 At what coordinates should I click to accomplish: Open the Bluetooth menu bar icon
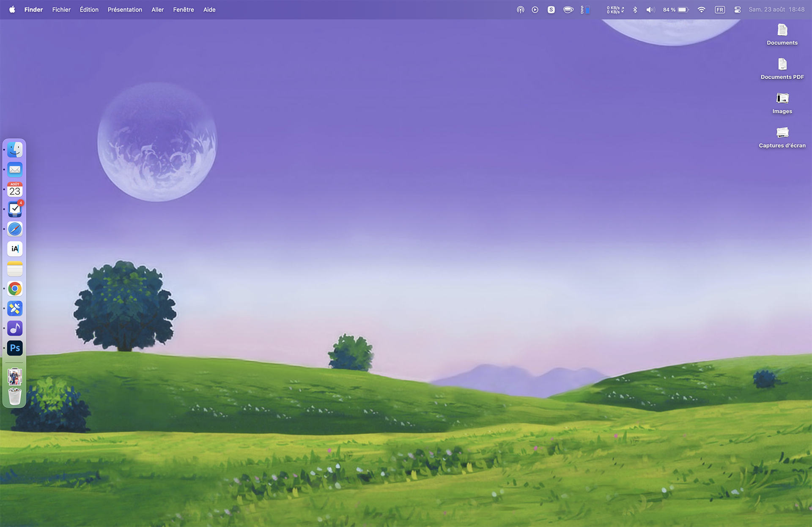tap(635, 9)
